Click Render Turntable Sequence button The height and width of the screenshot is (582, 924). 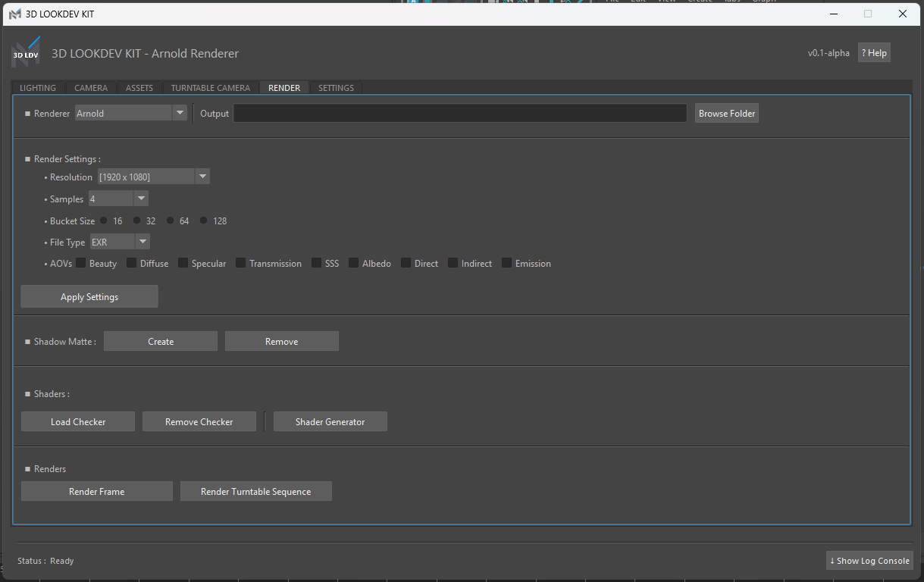256,491
